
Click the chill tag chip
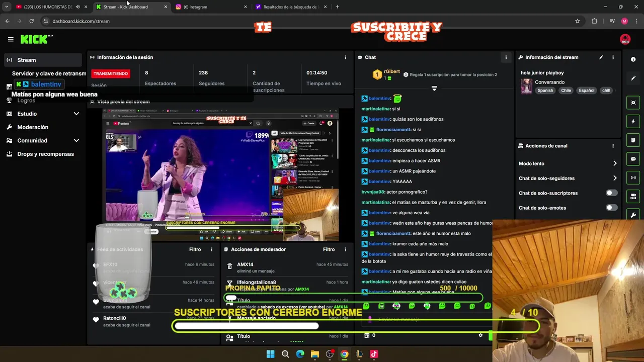click(x=606, y=90)
